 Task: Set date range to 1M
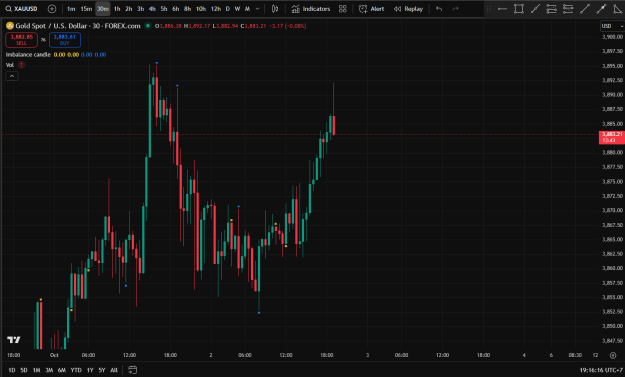point(36,370)
